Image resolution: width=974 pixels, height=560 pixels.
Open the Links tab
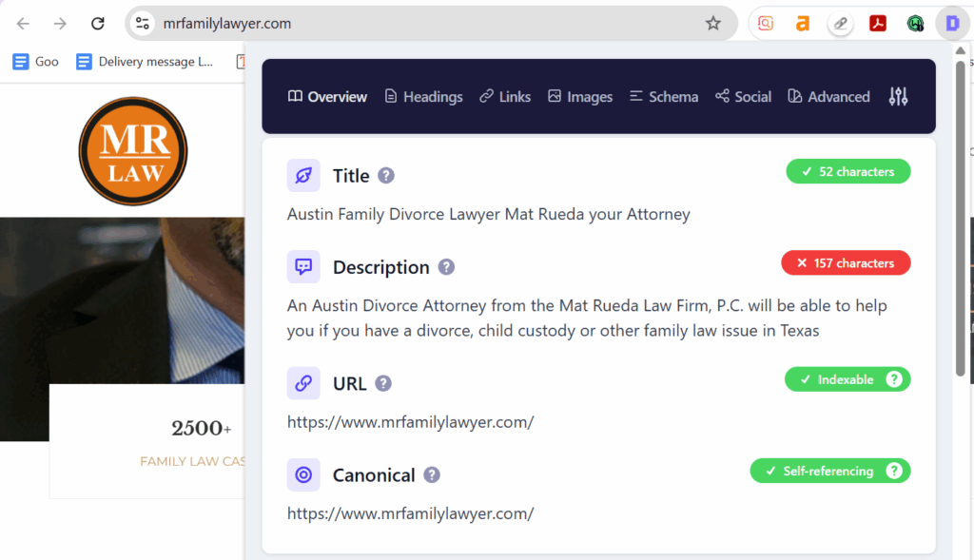(505, 97)
